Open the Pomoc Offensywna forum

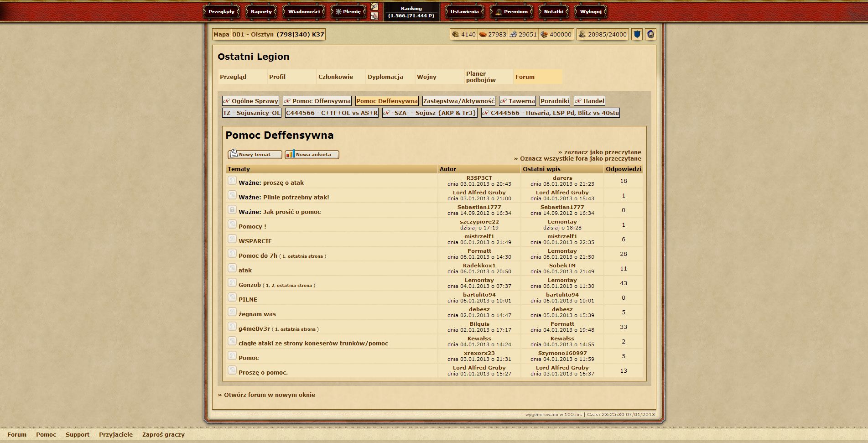[321, 101]
